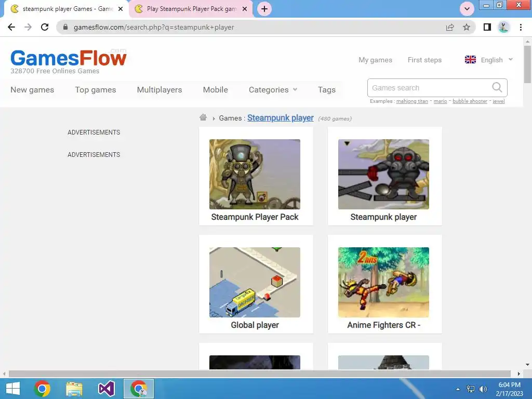Image resolution: width=532 pixels, height=399 pixels.
Task: Click 'Anime Fighters CR -' title text
Action: coord(384,325)
